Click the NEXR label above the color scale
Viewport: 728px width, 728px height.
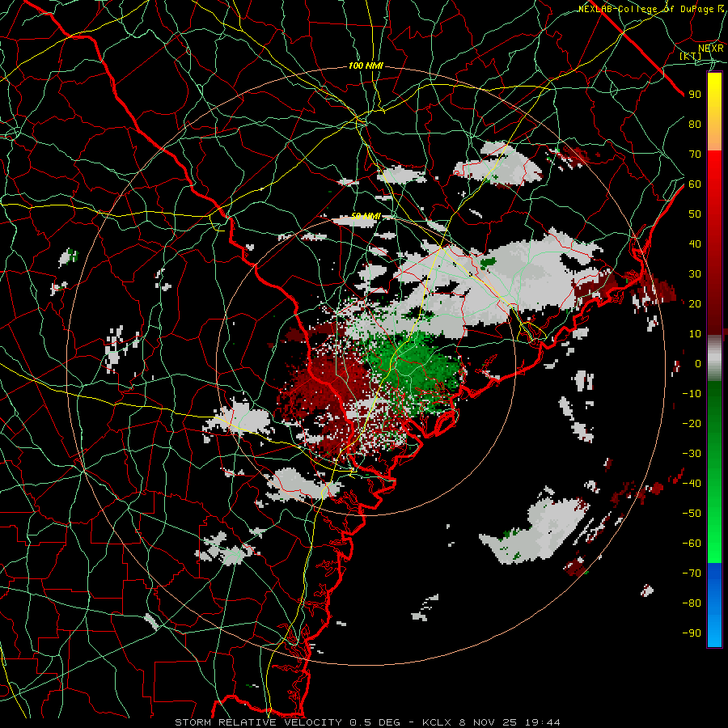click(x=710, y=48)
